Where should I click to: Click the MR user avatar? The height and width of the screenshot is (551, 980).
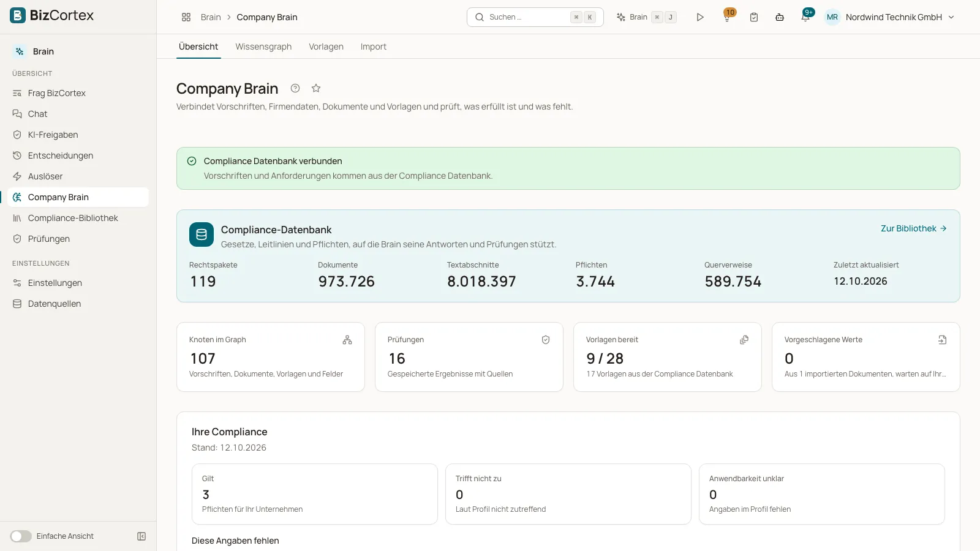point(832,17)
